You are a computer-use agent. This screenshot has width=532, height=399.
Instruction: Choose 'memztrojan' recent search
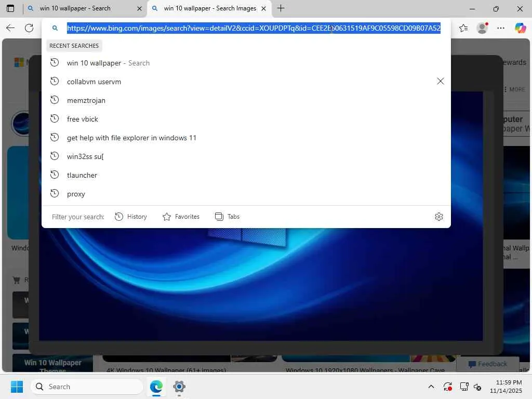click(246, 100)
